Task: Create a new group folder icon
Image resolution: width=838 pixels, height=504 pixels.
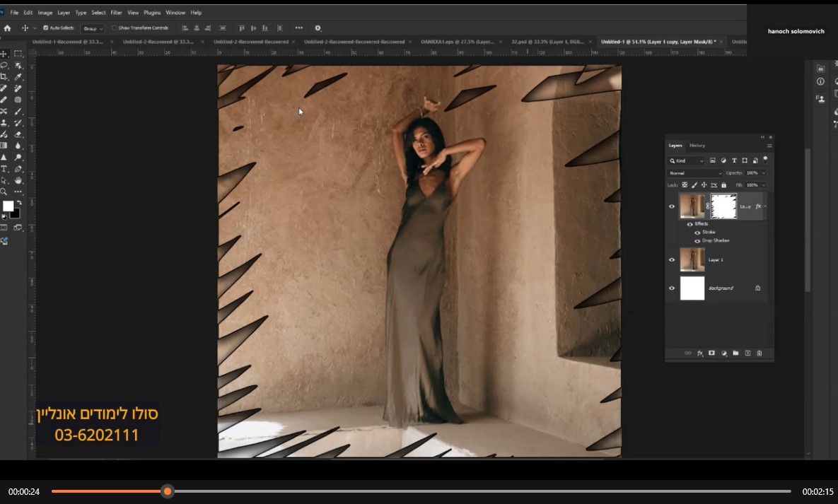Action: coord(735,353)
